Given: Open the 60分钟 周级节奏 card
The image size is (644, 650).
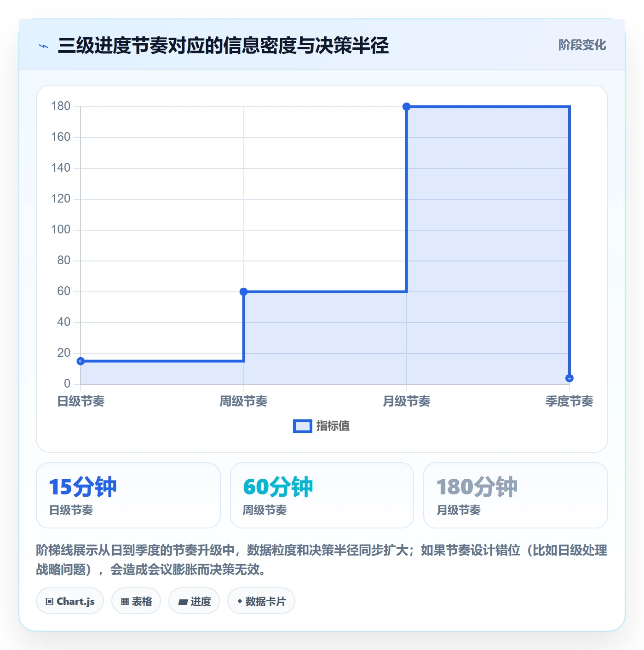Looking at the screenshot, I should tap(322, 495).
